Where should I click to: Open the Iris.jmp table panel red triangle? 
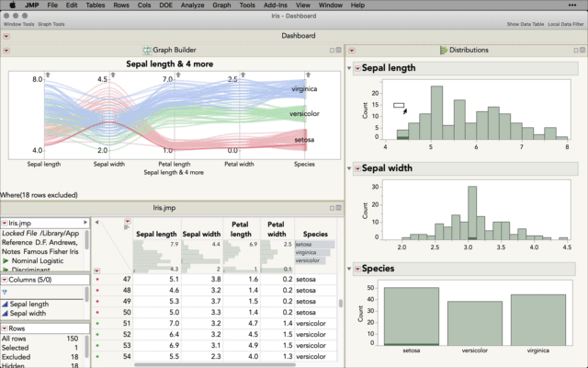(x=5, y=223)
